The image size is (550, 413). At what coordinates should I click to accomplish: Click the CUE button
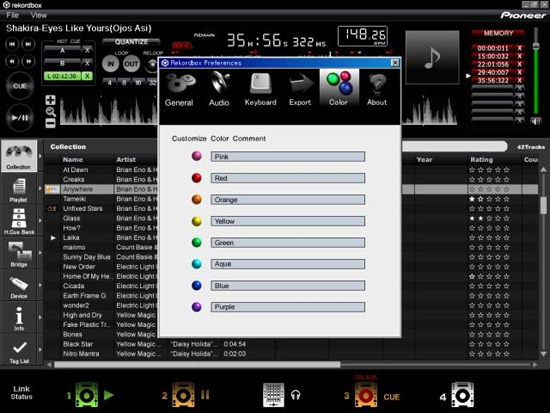pyautogui.click(x=20, y=86)
